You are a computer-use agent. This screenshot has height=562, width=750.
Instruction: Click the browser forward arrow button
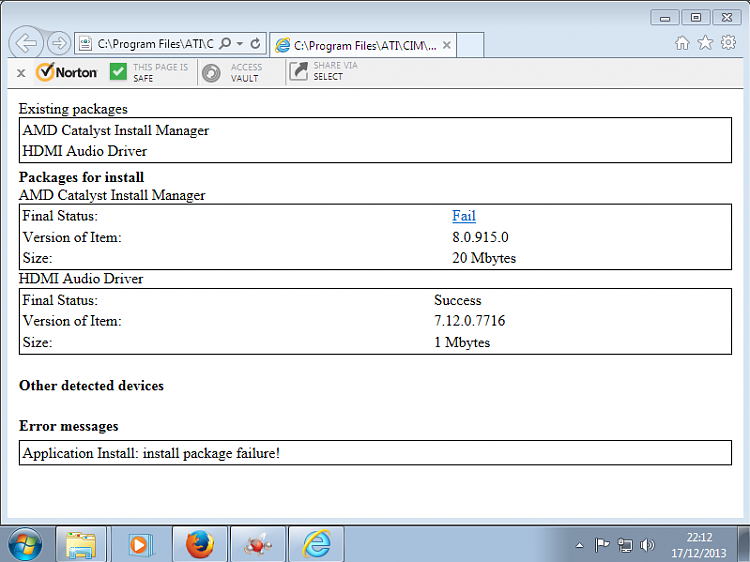click(x=59, y=44)
